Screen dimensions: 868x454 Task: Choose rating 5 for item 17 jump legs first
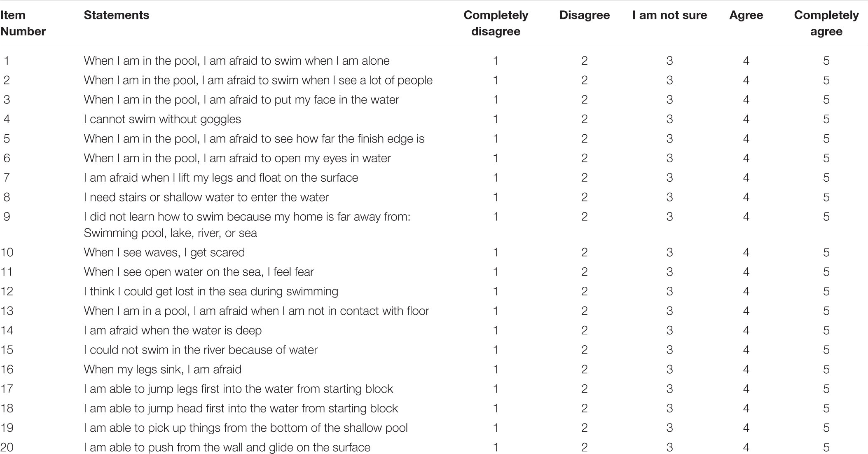tap(826, 389)
